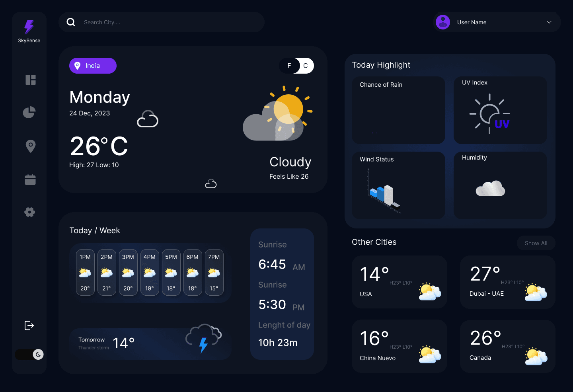Open the pie chart analytics icon
This screenshot has width=573, height=392.
tap(29, 113)
